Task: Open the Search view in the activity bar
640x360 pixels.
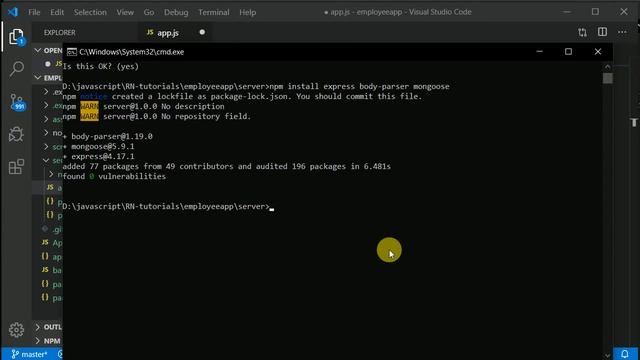Action: pos(16,69)
